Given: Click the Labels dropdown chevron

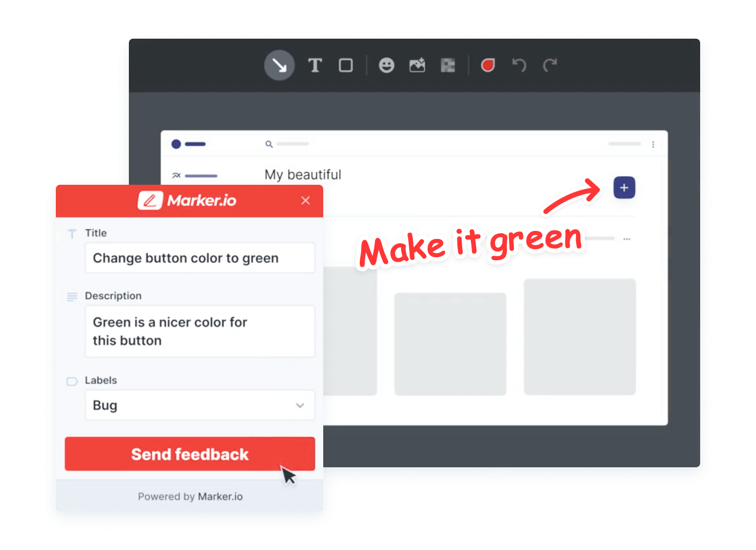Looking at the screenshot, I should click(300, 406).
